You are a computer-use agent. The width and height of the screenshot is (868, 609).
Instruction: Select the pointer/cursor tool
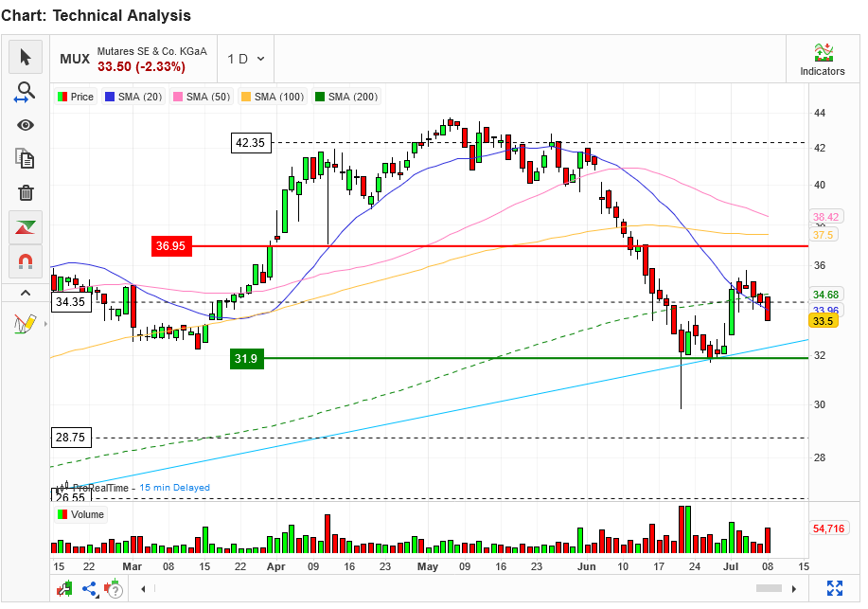26,57
